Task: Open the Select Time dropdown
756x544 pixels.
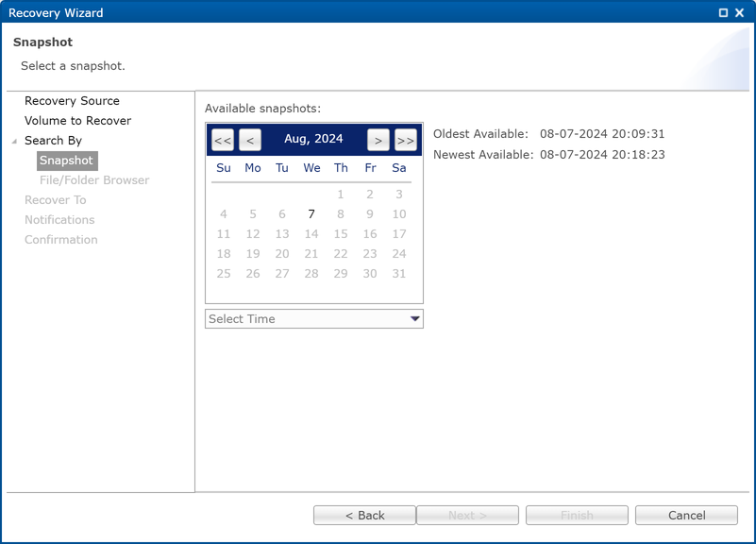Action: point(314,319)
